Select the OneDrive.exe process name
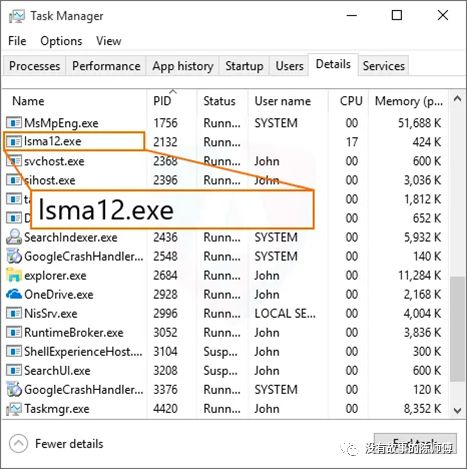 pos(59,295)
